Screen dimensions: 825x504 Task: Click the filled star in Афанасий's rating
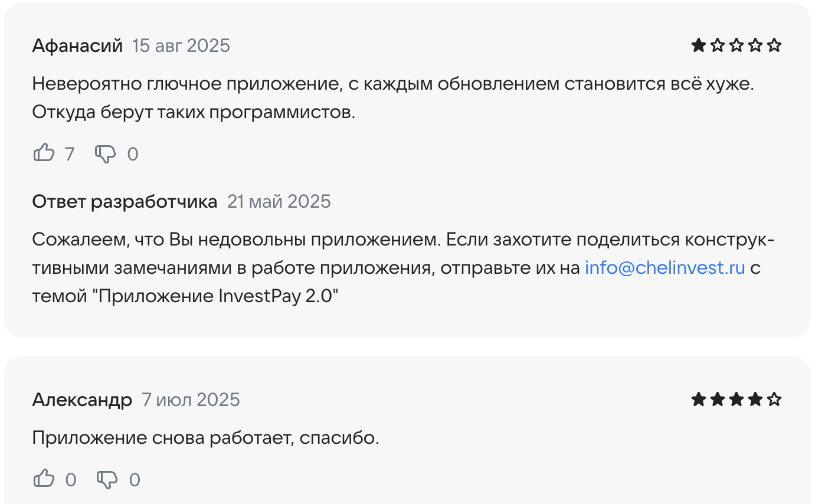699,45
